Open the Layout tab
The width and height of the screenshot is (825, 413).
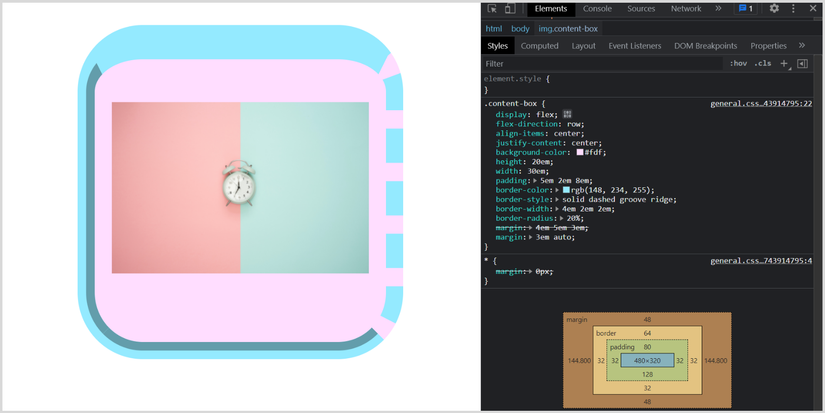[x=583, y=46]
